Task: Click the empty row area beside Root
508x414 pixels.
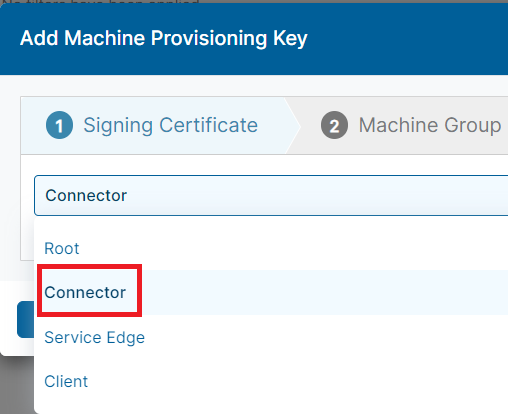Action: point(293,248)
